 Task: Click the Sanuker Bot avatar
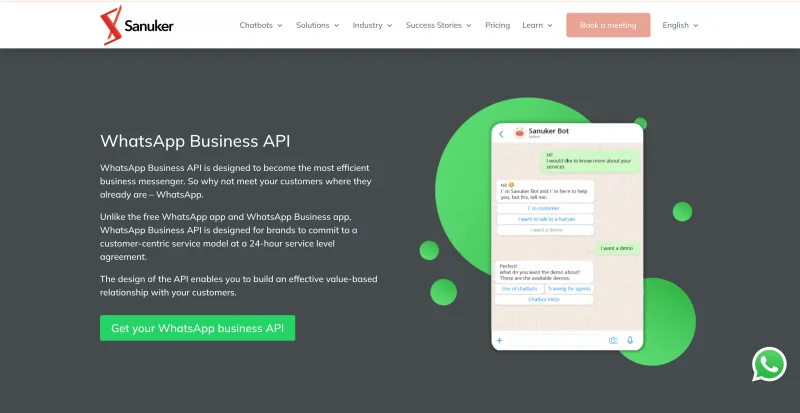(519, 133)
